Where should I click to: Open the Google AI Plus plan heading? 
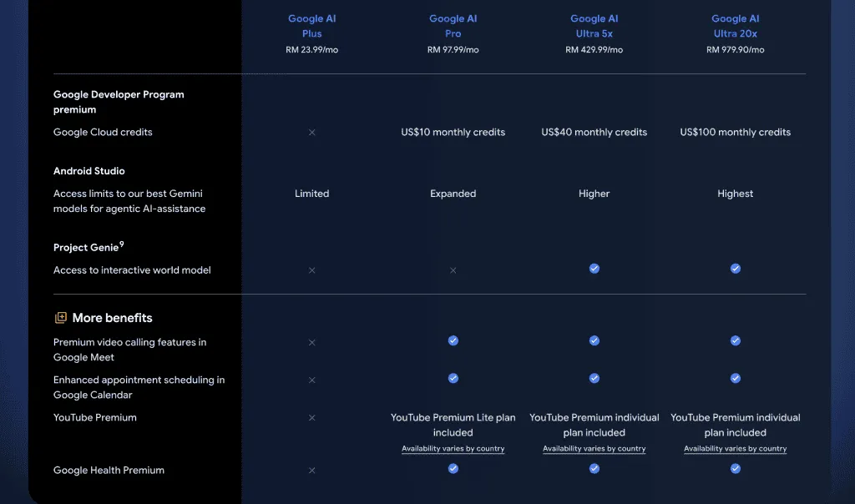(x=312, y=26)
